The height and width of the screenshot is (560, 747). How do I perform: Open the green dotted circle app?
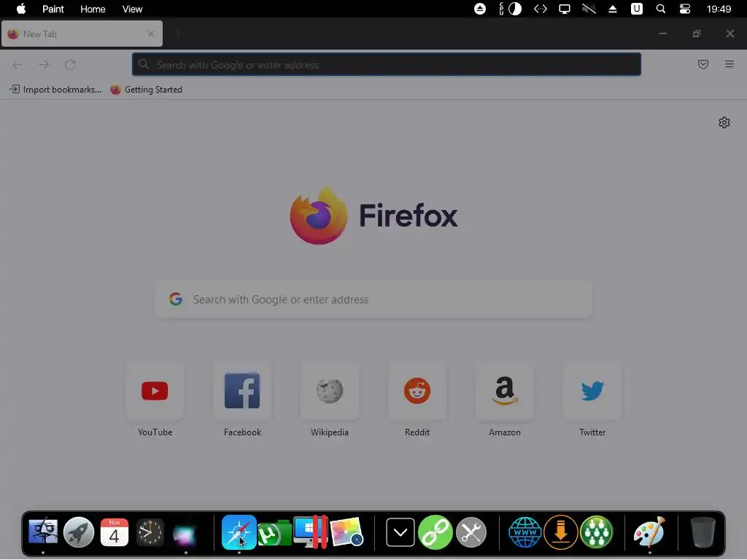[597, 532]
